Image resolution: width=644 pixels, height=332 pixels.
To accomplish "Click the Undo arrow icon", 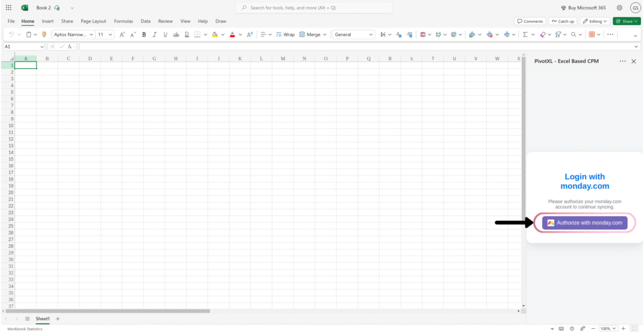I will coord(11,35).
